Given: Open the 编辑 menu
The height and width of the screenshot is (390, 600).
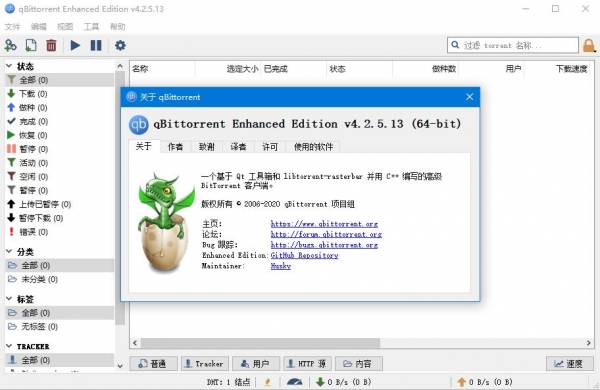Looking at the screenshot, I should point(39,26).
